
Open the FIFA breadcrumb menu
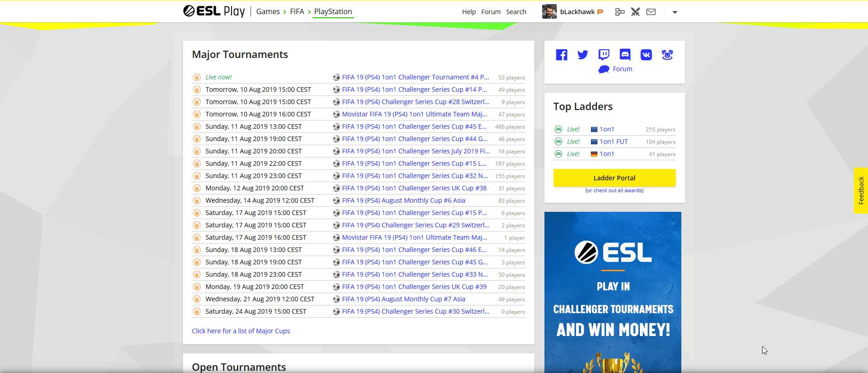(297, 11)
